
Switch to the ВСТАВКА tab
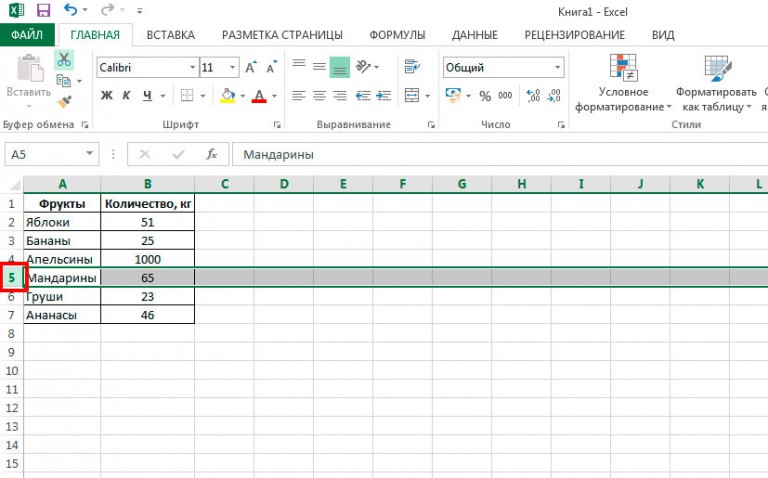[170, 35]
